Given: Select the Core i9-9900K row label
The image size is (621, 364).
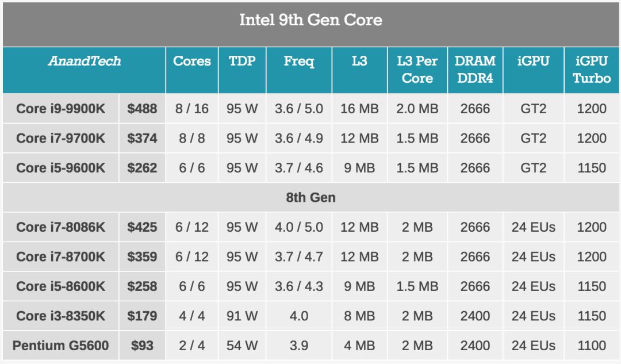Looking at the screenshot, I should pyautogui.click(x=61, y=109).
